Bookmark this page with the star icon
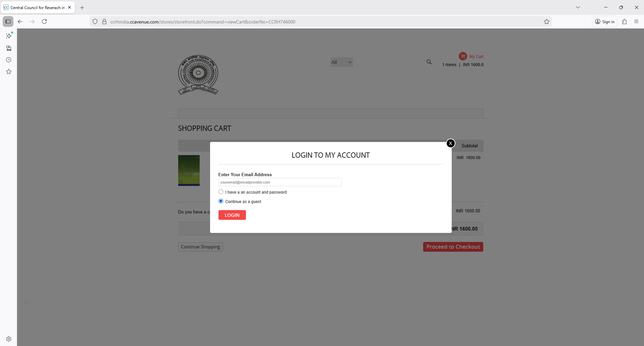This screenshot has width=644, height=346. [546, 22]
